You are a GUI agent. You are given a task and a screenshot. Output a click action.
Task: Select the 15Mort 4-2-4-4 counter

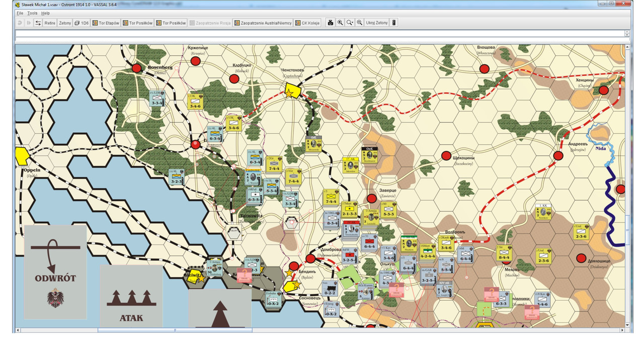(428, 251)
